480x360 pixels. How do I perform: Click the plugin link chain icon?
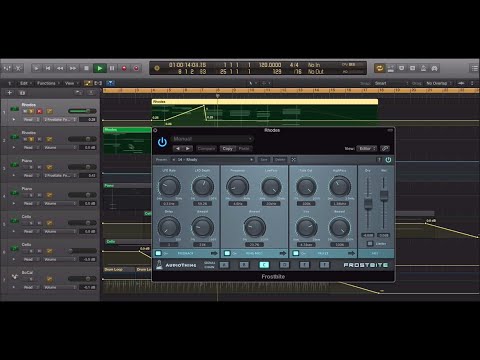click(x=385, y=149)
